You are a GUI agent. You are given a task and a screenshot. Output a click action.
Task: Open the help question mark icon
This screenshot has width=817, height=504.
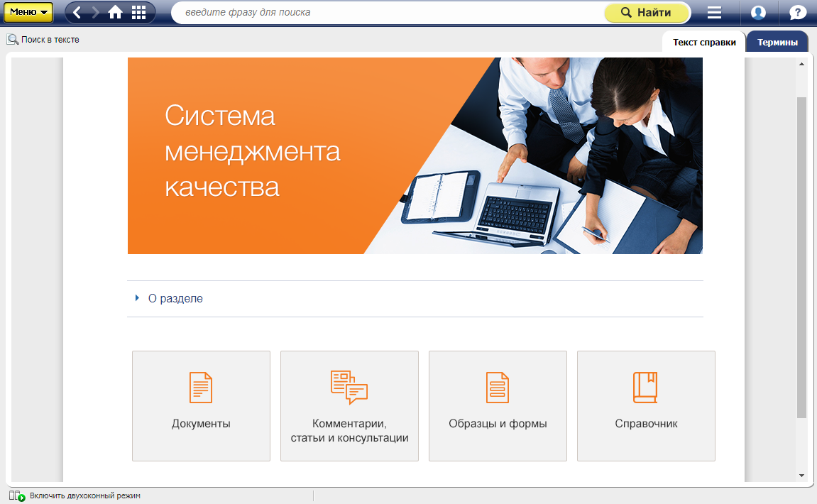[798, 13]
